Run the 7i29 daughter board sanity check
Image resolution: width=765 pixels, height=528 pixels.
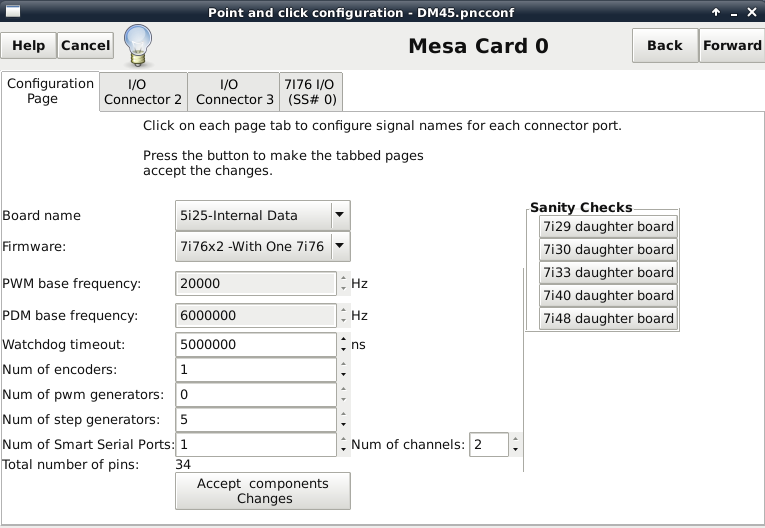click(608, 226)
